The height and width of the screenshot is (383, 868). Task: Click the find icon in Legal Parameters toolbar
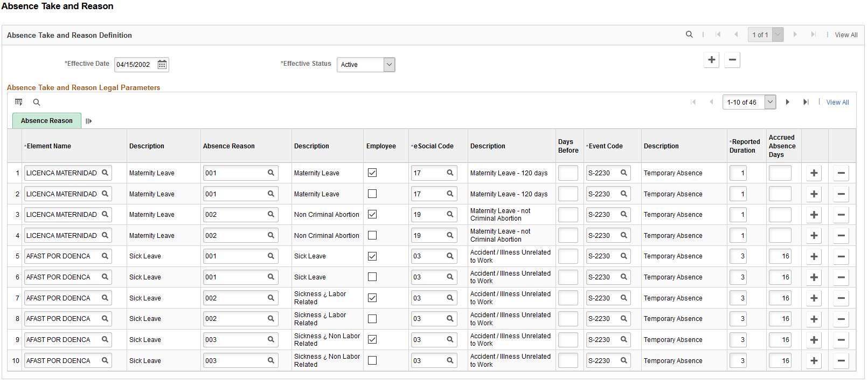(x=37, y=102)
